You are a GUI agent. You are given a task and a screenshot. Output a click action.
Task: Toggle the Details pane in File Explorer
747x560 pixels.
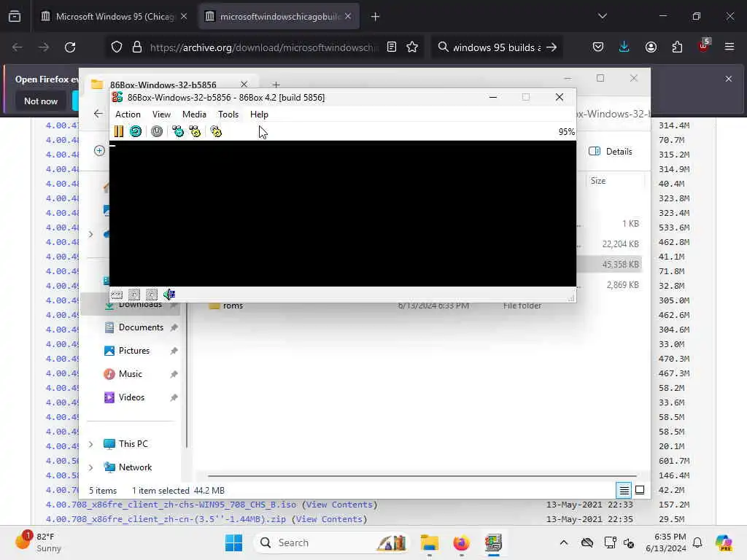611,152
